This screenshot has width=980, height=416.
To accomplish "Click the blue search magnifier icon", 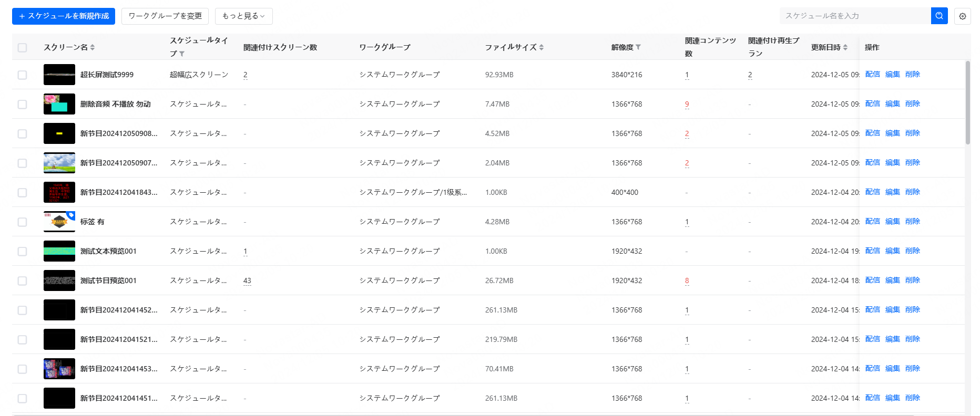I will pos(939,16).
